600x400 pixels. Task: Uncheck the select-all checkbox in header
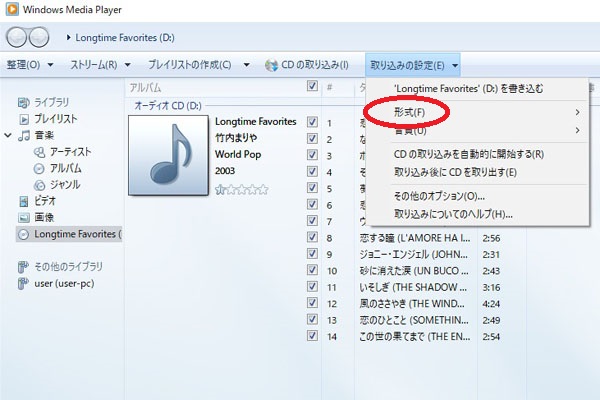313,87
